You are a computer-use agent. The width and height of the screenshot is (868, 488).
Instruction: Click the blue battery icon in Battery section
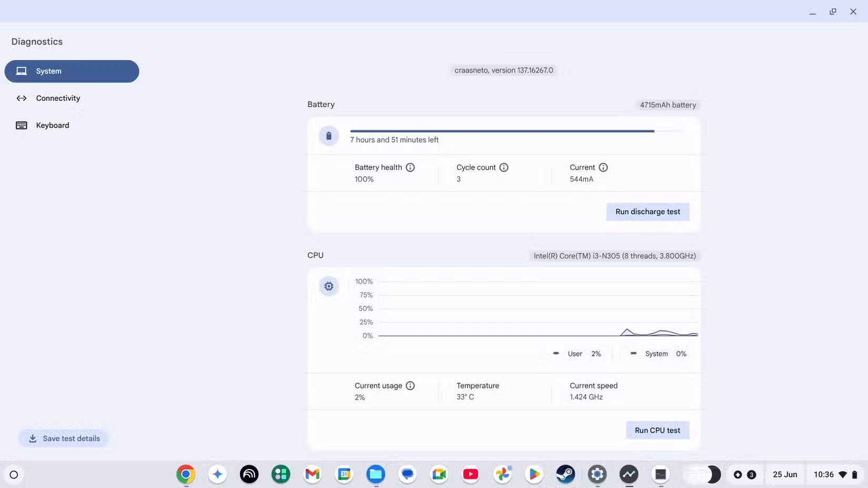329,136
